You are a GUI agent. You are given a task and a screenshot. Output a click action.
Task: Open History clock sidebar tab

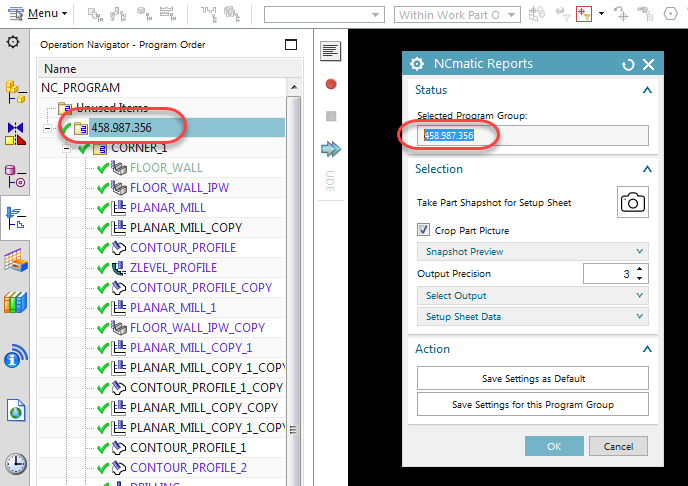pyautogui.click(x=16, y=464)
